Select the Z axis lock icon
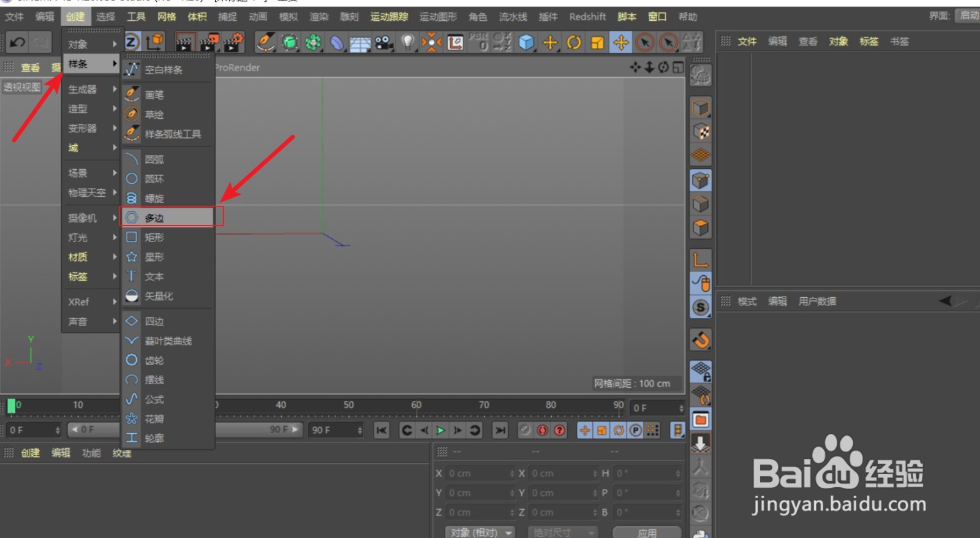This screenshot has height=538, width=980. click(x=132, y=42)
